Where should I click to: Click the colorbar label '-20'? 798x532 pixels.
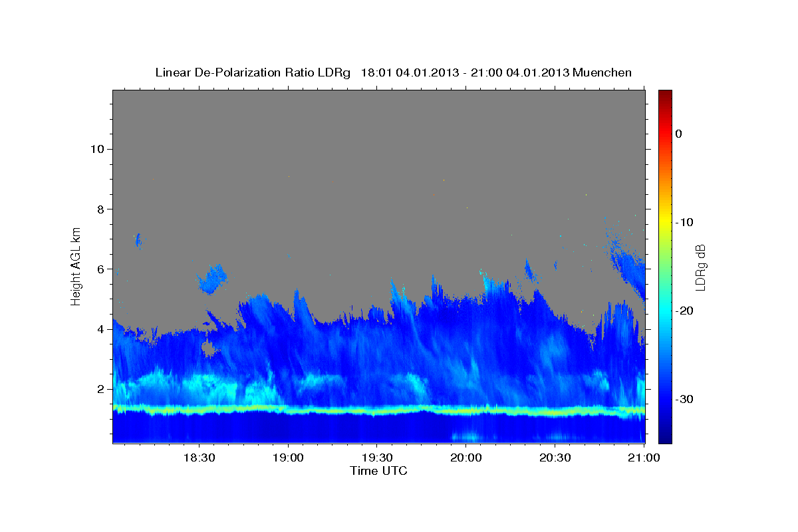[685, 311]
